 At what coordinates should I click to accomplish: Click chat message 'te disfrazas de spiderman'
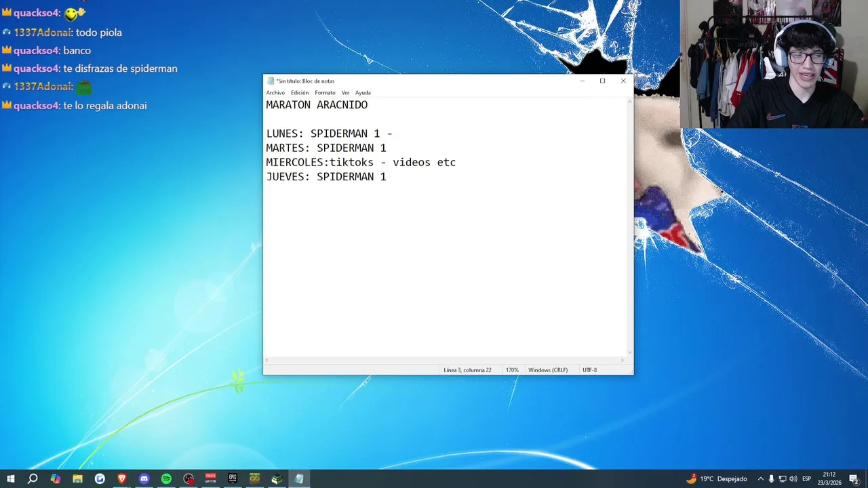coord(120,68)
